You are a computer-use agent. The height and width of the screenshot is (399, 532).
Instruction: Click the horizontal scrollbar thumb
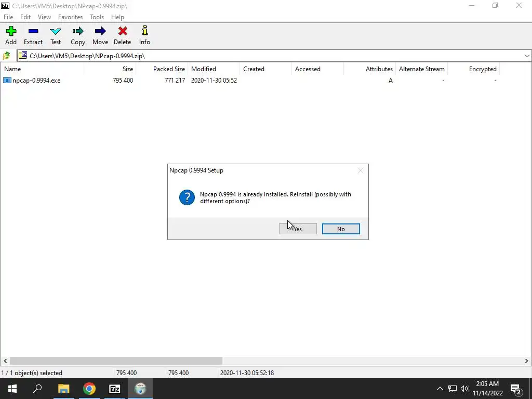point(116,361)
